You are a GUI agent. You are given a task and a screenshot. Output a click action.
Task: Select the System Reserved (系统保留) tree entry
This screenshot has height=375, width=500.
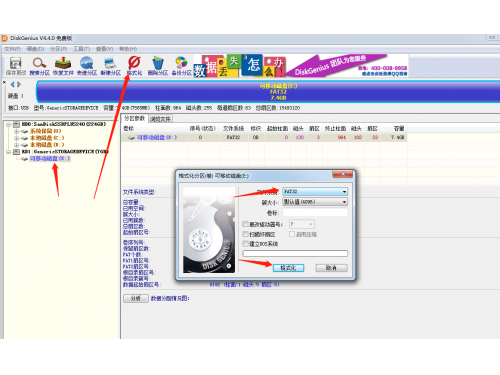click(x=46, y=131)
